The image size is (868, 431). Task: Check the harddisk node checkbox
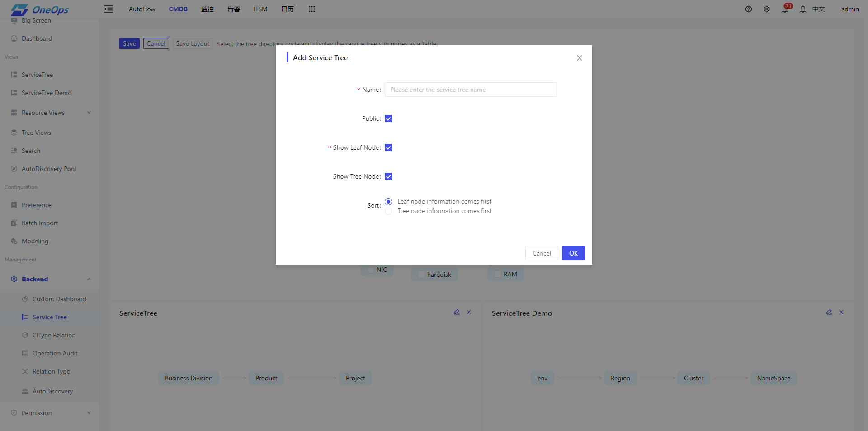click(421, 275)
